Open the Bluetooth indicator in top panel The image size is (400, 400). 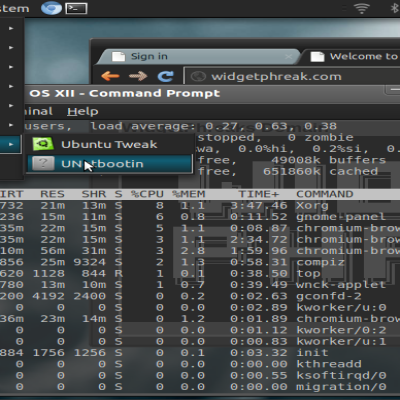coord(395,8)
